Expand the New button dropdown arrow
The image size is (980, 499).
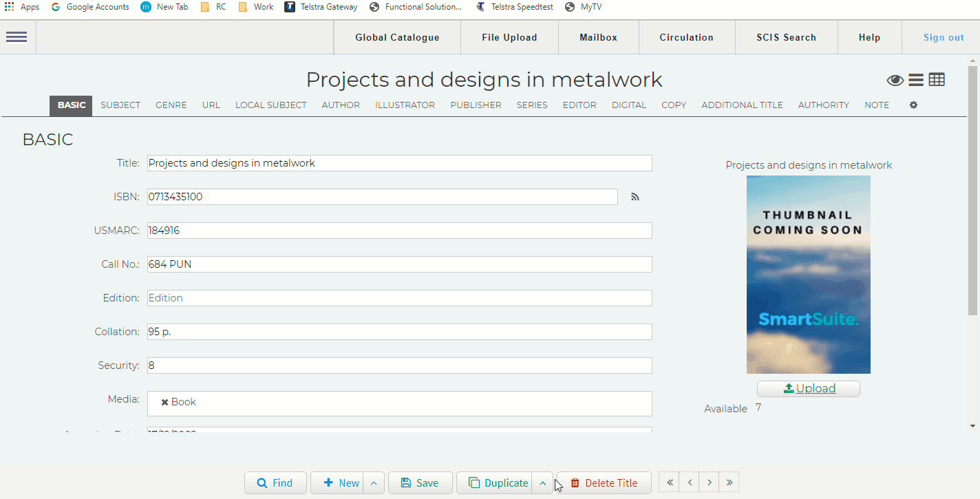[x=374, y=483]
